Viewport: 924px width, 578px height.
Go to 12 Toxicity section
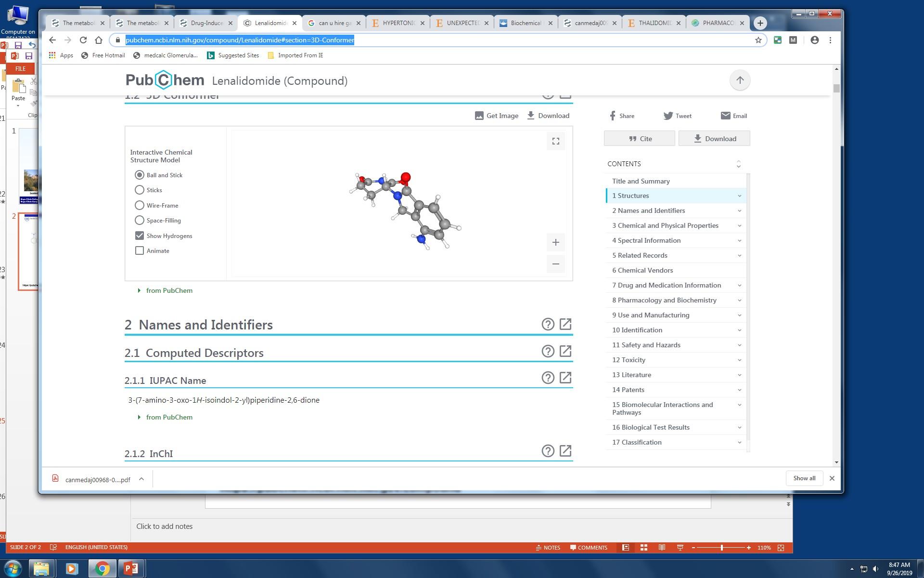[629, 360]
